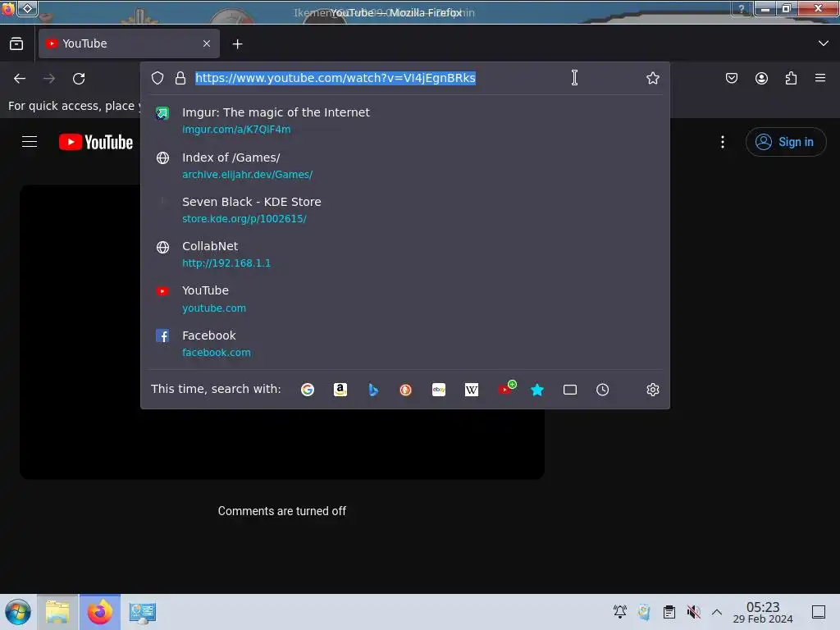The width and height of the screenshot is (840, 630).
Task: Open YouTube's hamburger guide menu
Action: pos(30,142)
